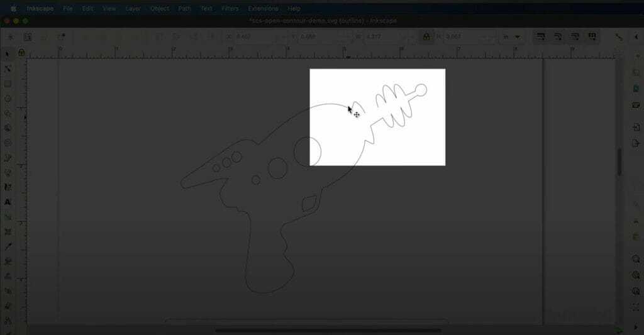Open the Extensions menu

(263, 9)
